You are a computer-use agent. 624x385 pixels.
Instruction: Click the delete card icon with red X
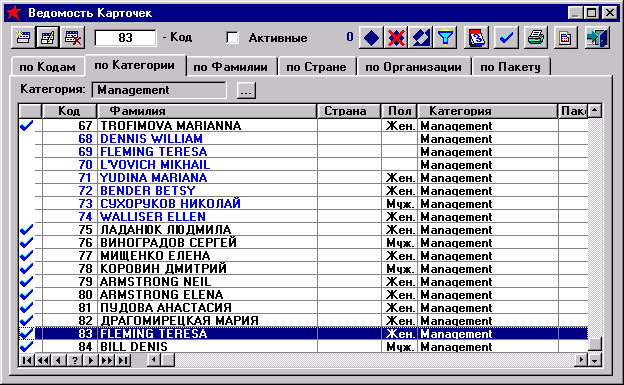coord(73,38)
